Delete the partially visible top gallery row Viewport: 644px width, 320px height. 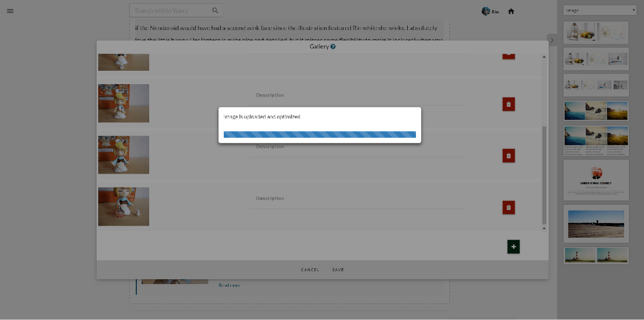coord(508,56)
